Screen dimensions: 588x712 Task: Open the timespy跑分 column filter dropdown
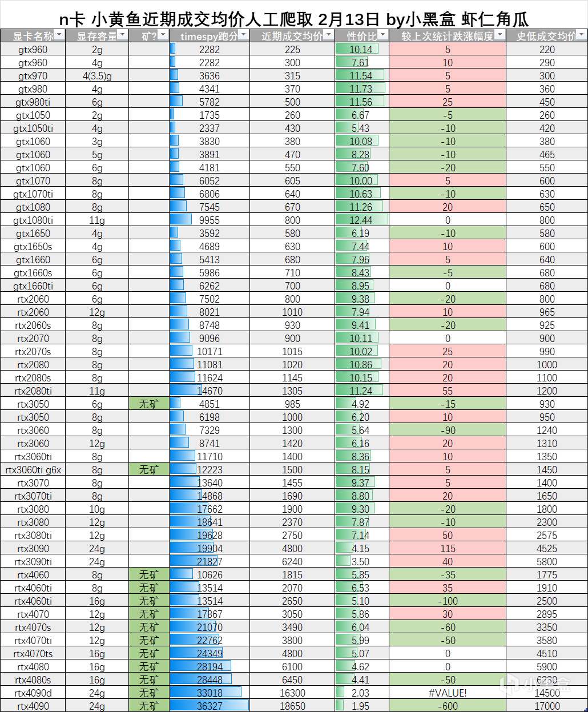pos(243,36)
